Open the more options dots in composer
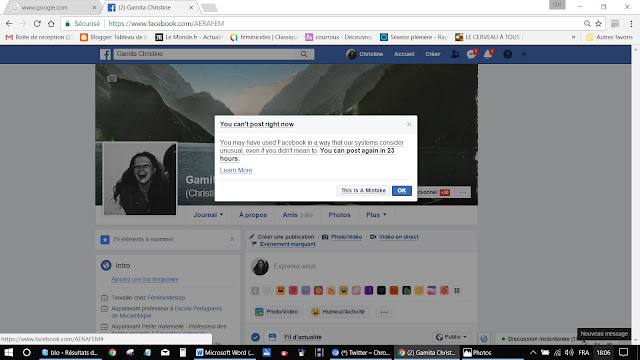This screenshot has height=360, width=640. click(384, 312)
